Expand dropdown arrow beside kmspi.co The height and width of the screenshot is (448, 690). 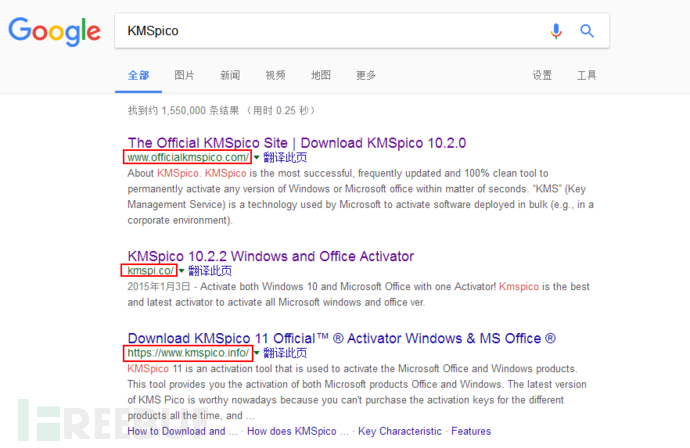(181, 271)
